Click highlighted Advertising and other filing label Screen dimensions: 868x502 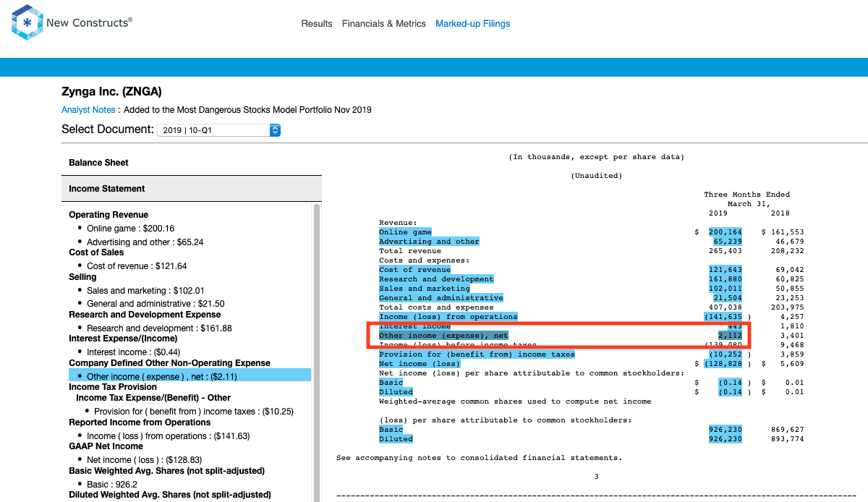point(429,242)
